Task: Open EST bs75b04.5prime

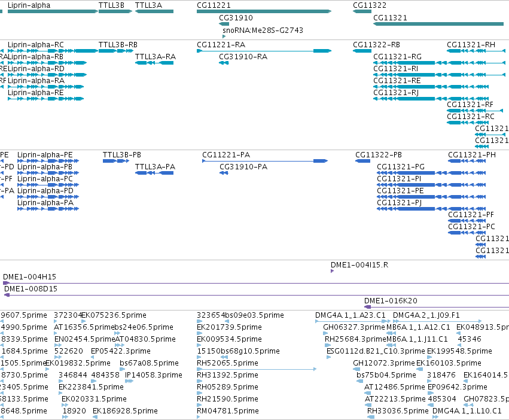Action: [360, 381]
